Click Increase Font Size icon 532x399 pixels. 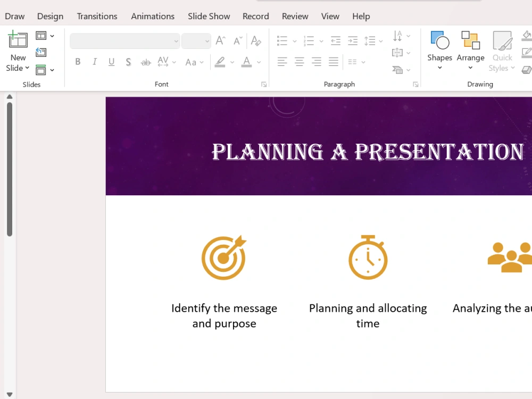coord(221,41)
